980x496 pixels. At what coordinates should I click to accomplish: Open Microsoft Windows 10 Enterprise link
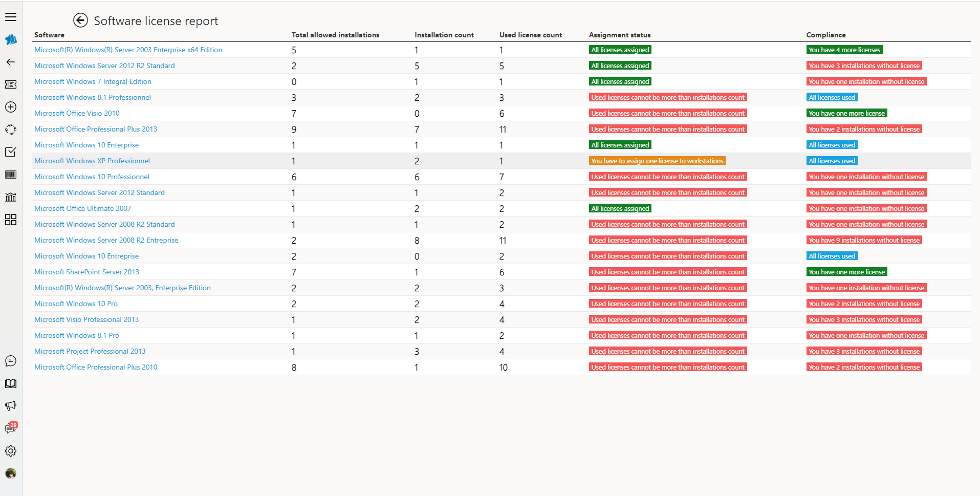86,145
